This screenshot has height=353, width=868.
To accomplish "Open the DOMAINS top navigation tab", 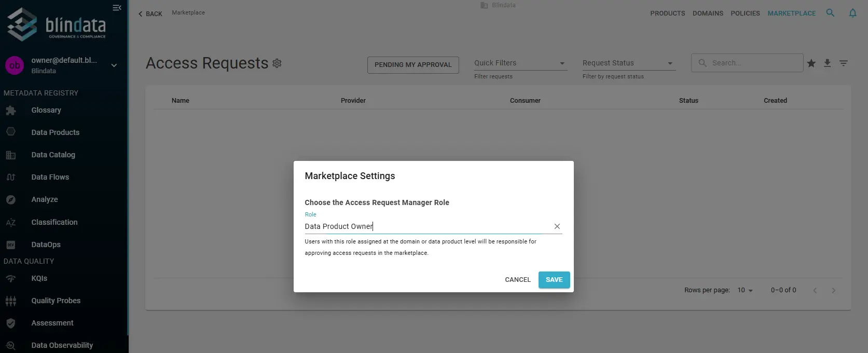I will [x=708, y=13].
